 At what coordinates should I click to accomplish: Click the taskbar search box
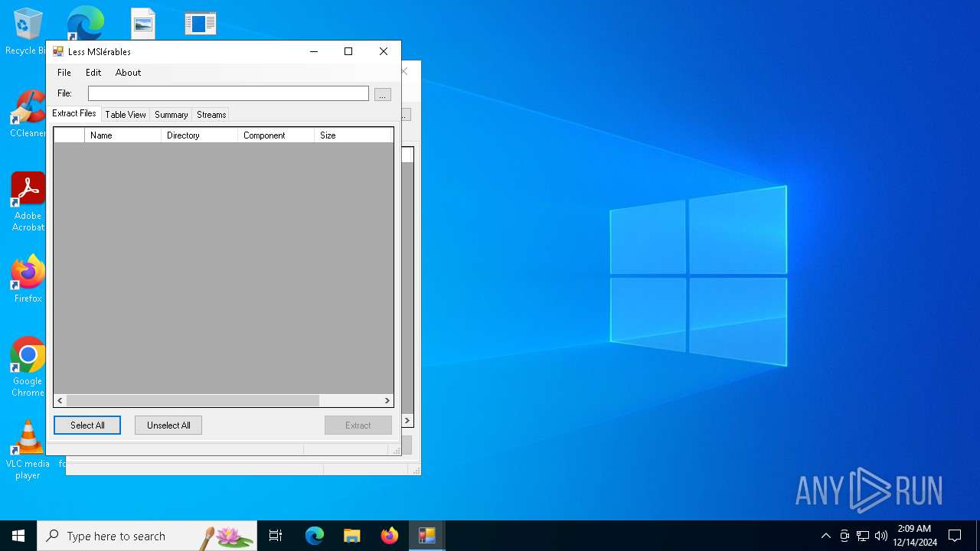[147, 536]
